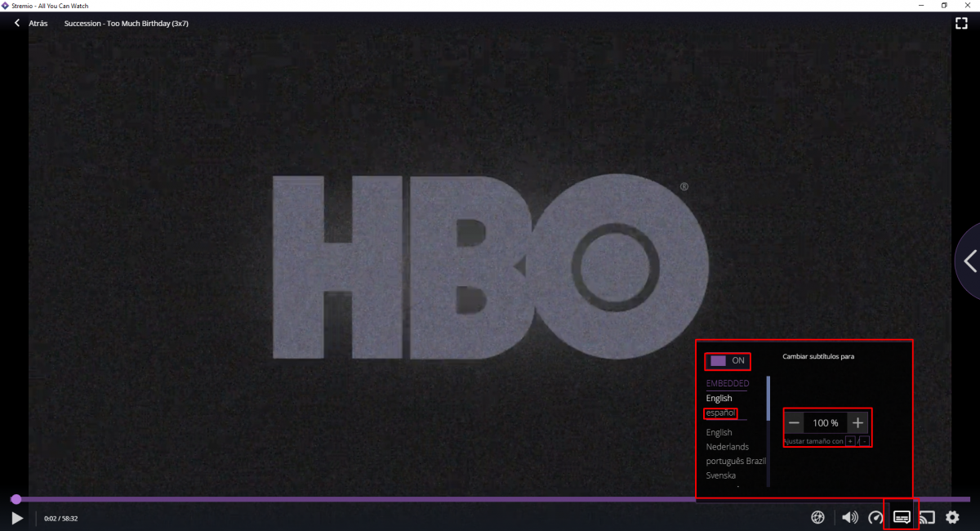
Task: Open player settings gear
Action: tap(952, 517)
